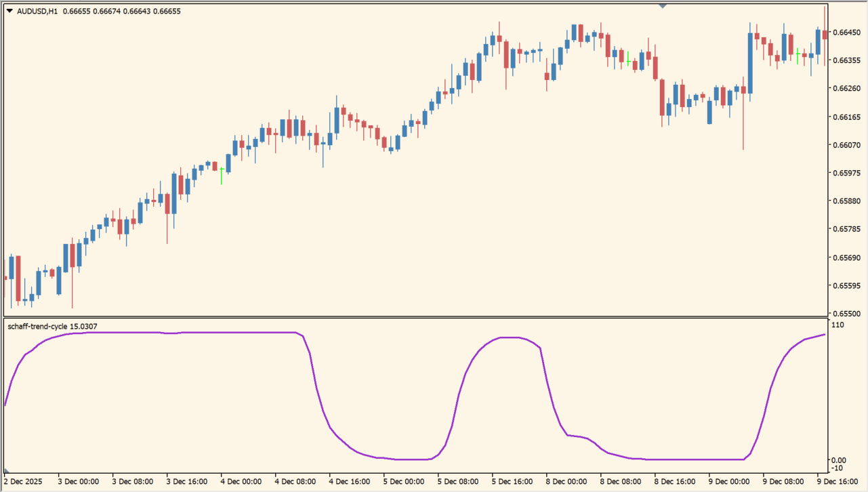Click the OHLC values beside the chart title
Image resolution: width=868 pixels, height=492 pixels.
pyautogui.click(x=122, y=11)
